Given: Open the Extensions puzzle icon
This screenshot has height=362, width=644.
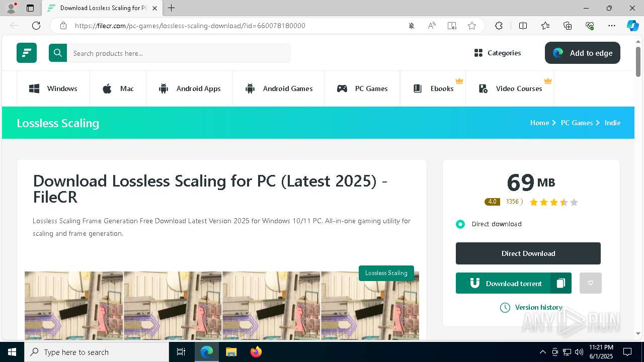Looking at the screenshot, I should [x=499, y=26].
